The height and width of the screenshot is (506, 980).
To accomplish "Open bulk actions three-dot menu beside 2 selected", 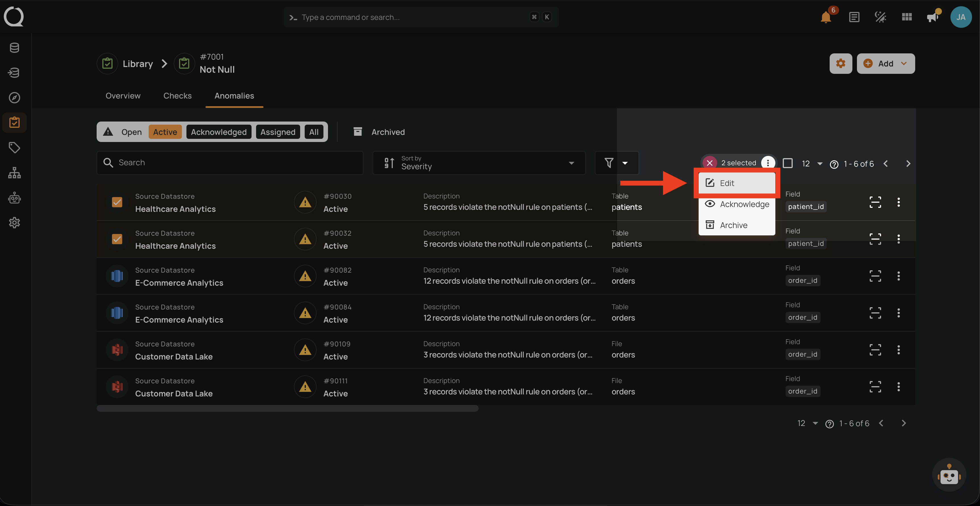I will coord(768,163).
